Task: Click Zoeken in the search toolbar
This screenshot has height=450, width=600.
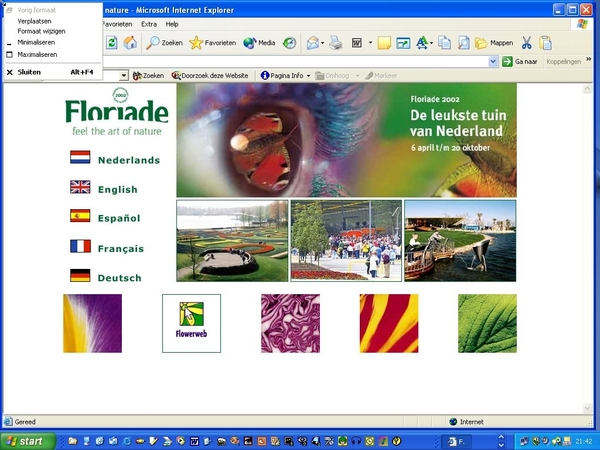Action: pos(148,76)
